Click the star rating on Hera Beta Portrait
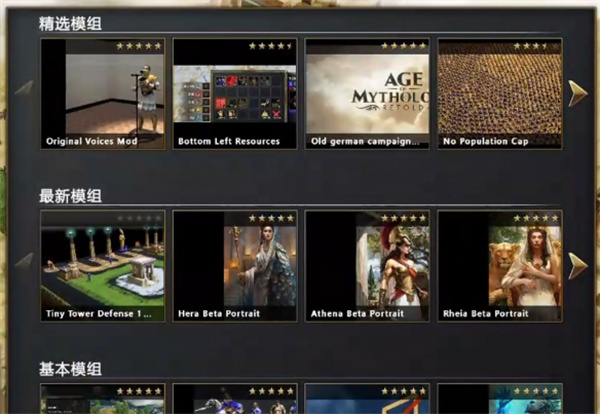 coord(271,218)
